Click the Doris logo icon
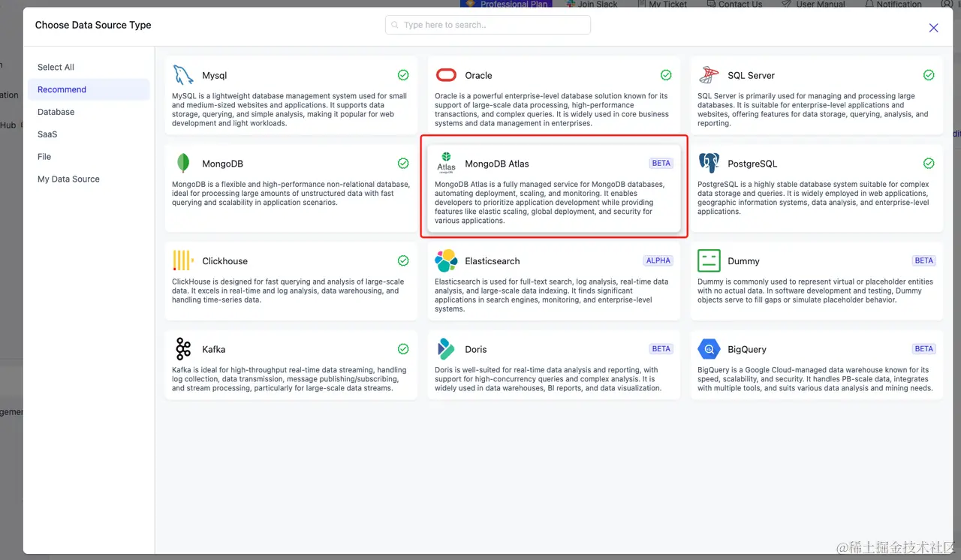 point(446,349)
